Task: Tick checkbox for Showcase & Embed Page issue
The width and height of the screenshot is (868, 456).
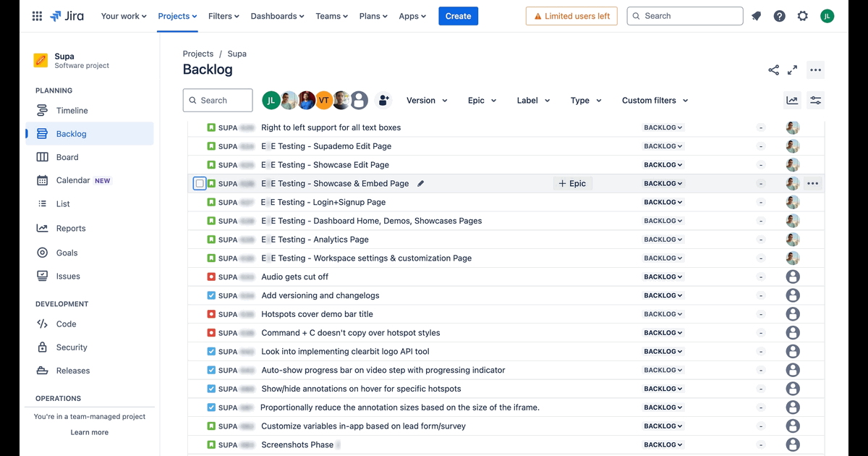Action: tap(200, 184)
